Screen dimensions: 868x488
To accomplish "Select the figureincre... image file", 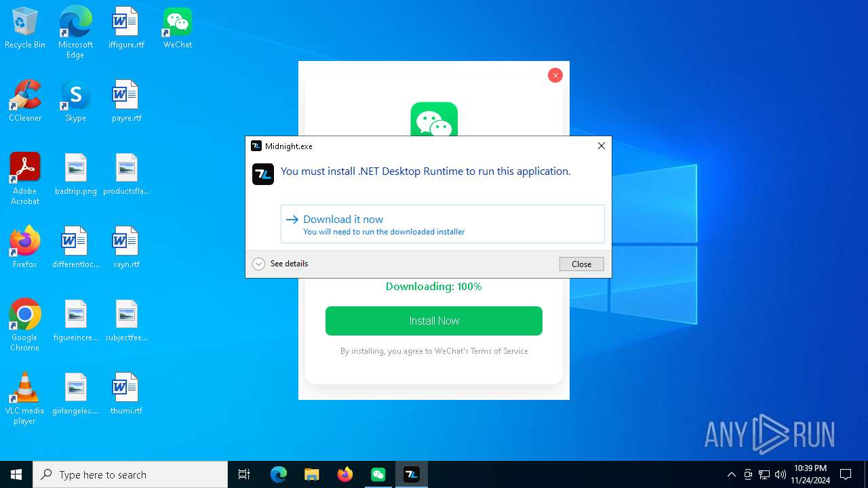I will pyautogui.click(x=75, y=321).
